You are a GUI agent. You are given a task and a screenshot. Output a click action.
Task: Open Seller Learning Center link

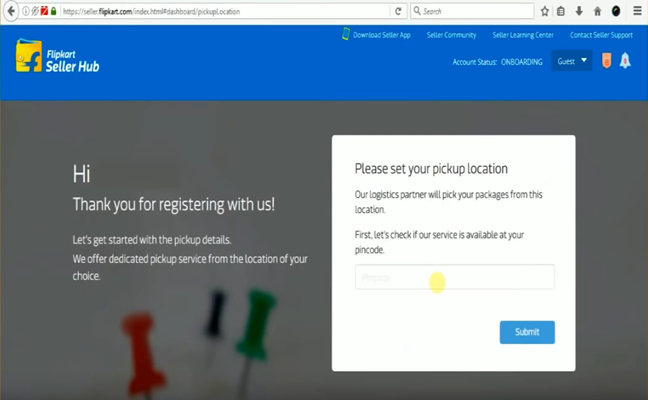point(523,35)
